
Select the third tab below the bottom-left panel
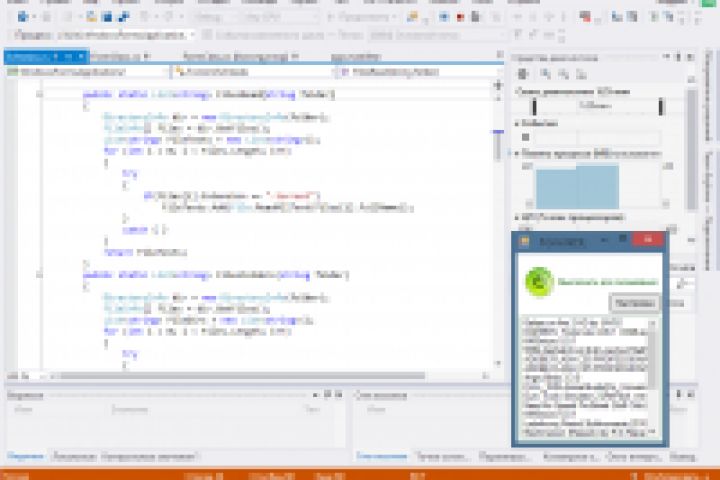coord(150,456)
